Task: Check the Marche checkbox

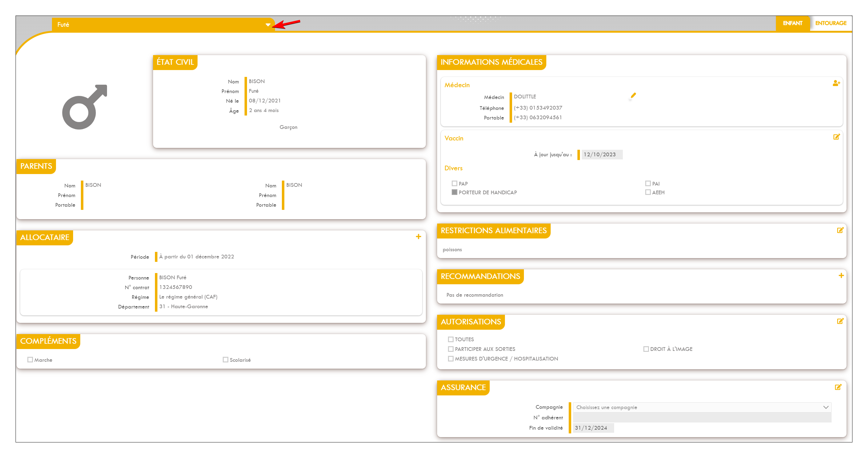Action: (x=30, y=360)
